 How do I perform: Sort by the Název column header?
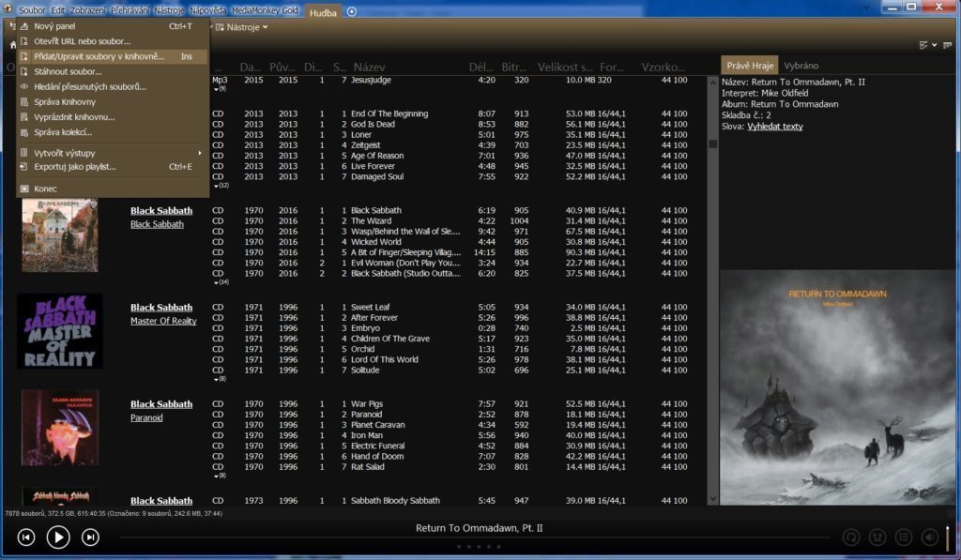369,68
